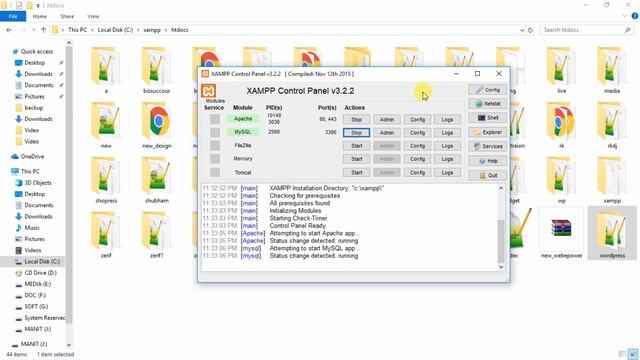This screenshot has width=640, height=360.
Task: Toggle FileZilla service checkbox
Action: (x=215, y=145)
